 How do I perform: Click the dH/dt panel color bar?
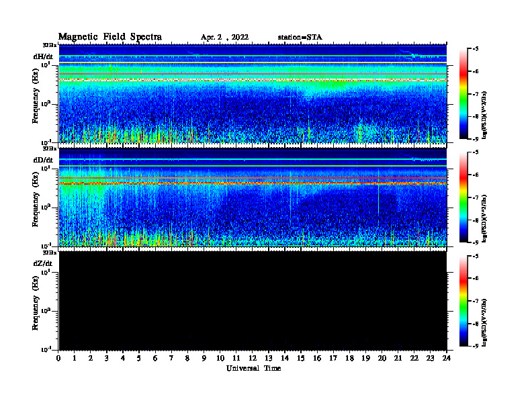(463, 94)
